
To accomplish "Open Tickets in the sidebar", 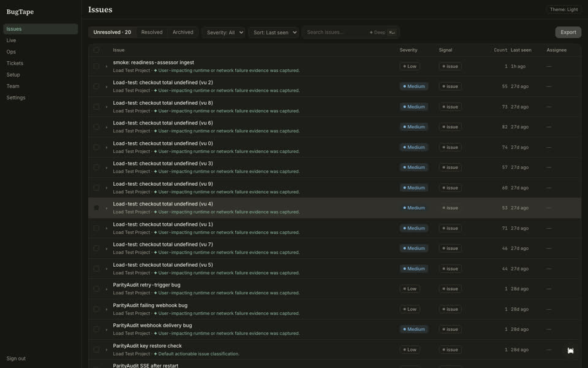I will [x=40, y=63].
